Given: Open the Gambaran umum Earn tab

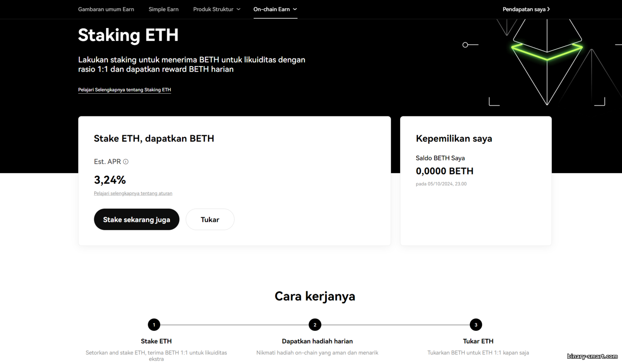Looking at the screenshot, I should pyautogui.click(x=106, y=9).
